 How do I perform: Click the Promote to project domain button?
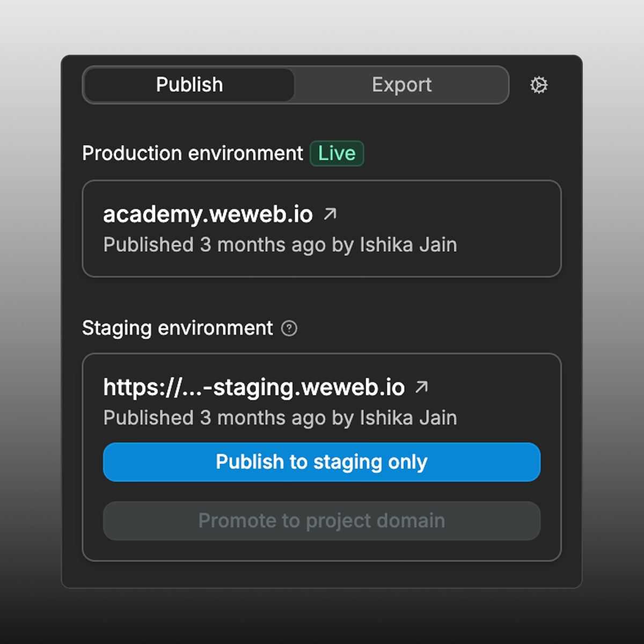[x=321, y=520]
